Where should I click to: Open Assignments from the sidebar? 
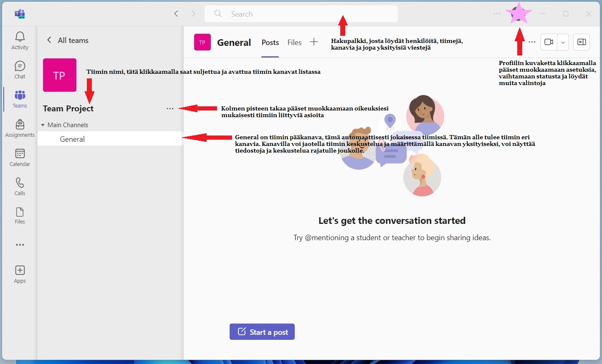pyautogui.click(x=20, y=128)
